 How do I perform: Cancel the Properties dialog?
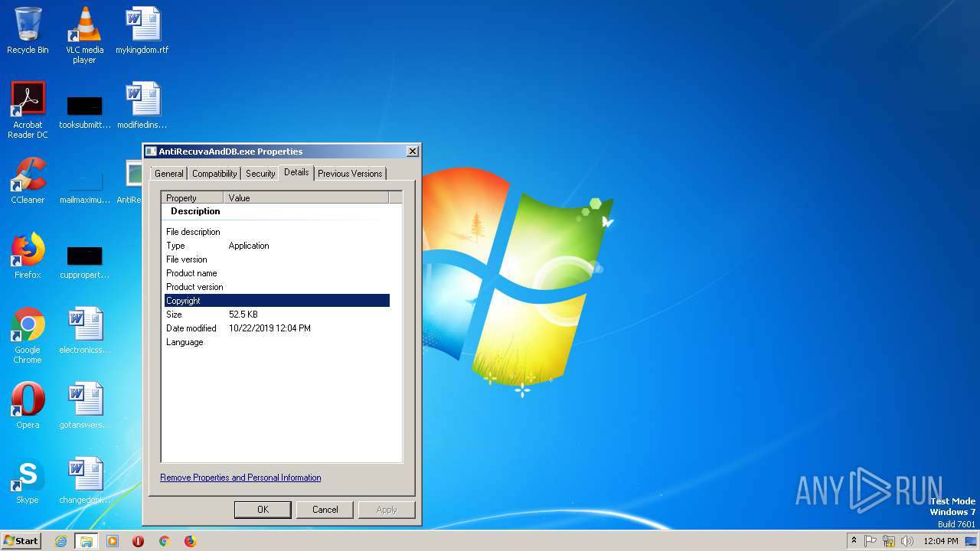[x=325, y=510]
